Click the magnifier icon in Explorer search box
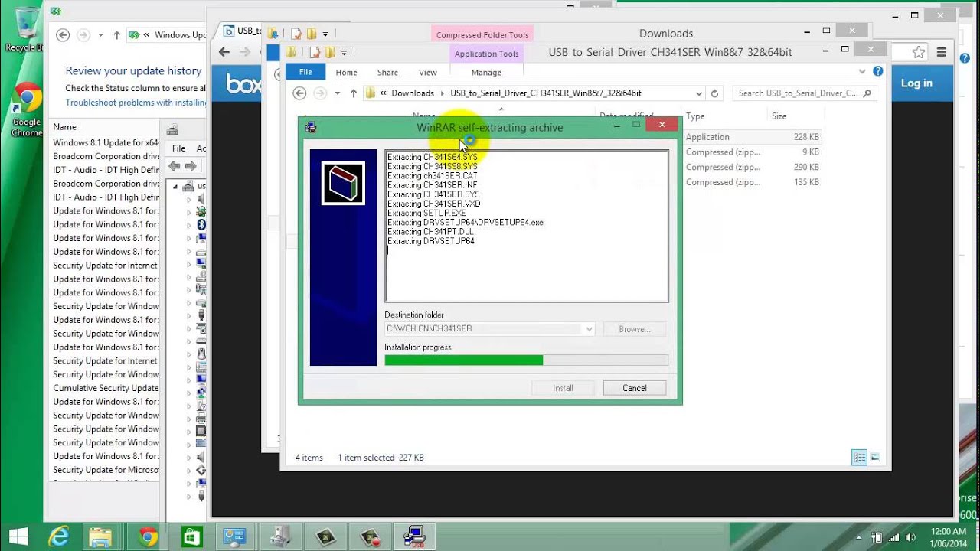 coord(867,93)
